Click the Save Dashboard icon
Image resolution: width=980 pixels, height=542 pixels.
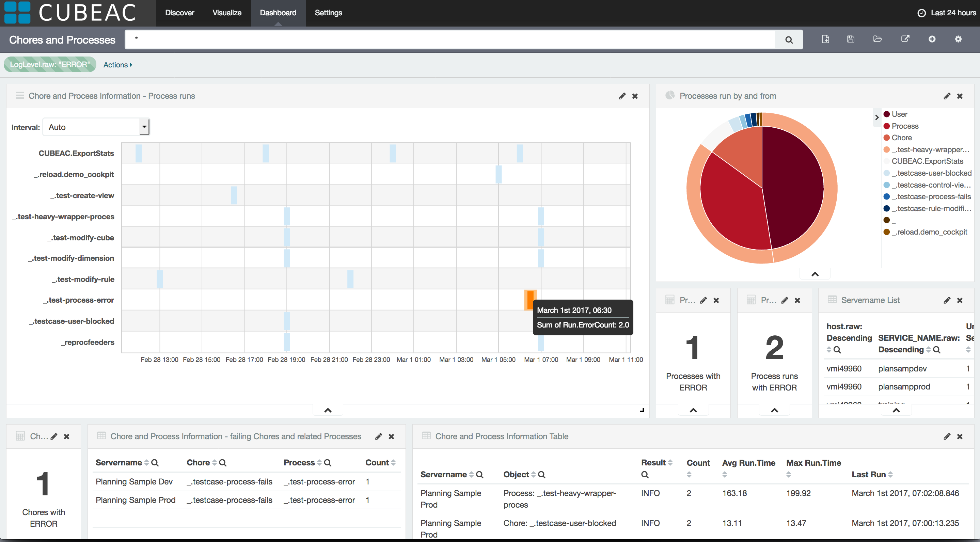851,39
